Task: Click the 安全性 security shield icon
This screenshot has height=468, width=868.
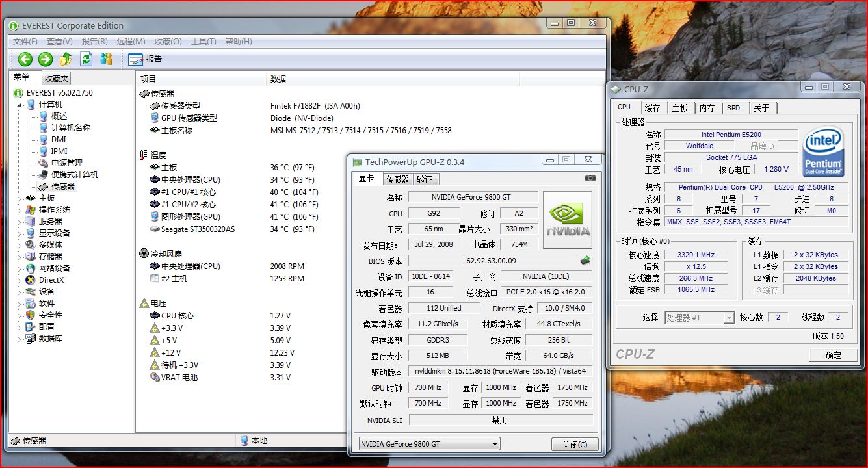Action: pos(31,315)
